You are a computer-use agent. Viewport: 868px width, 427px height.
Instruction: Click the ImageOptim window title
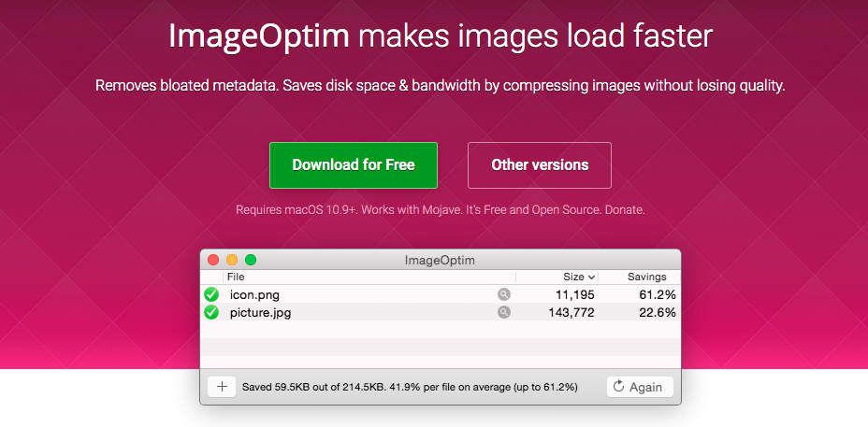(x=441, y=260)
